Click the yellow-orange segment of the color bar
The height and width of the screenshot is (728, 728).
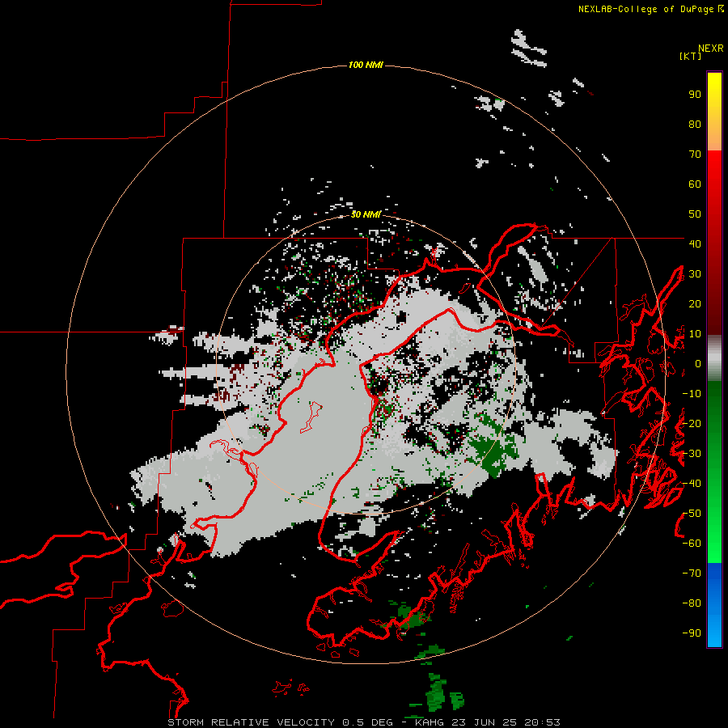[x=714, y=112]
